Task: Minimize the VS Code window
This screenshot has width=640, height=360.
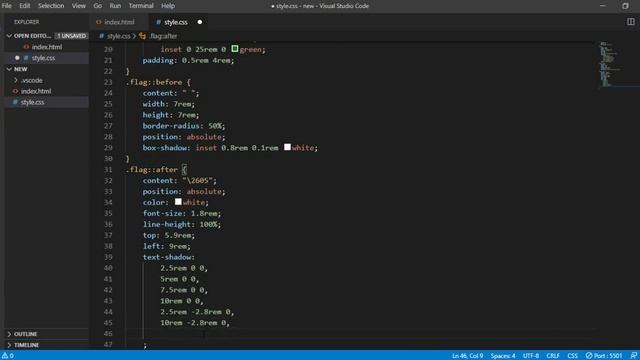Action: click(602, 6)
